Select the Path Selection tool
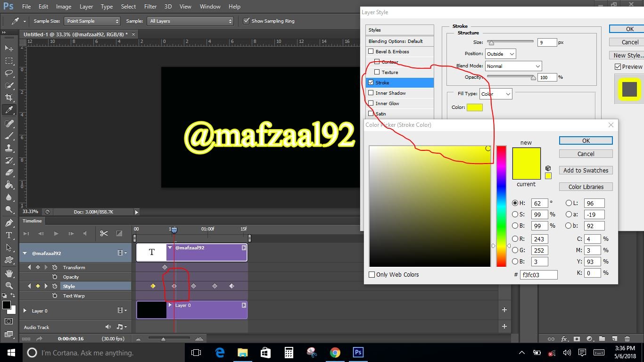644x362 pixels. pyautogui.click(x=9, y=247)
